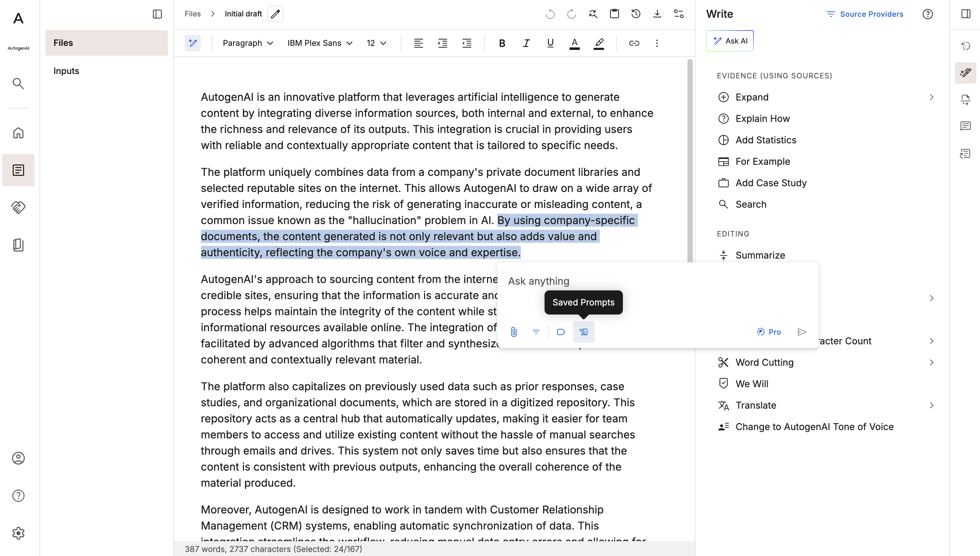Toggle underline formatting
The width and height of the screenshot is (980, 556).
click(550, 43)
